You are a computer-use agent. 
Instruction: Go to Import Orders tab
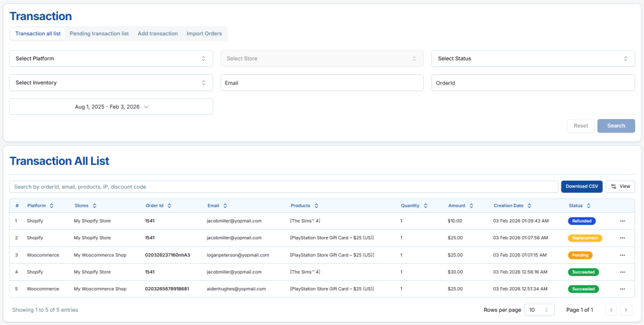tap(204, 33)
